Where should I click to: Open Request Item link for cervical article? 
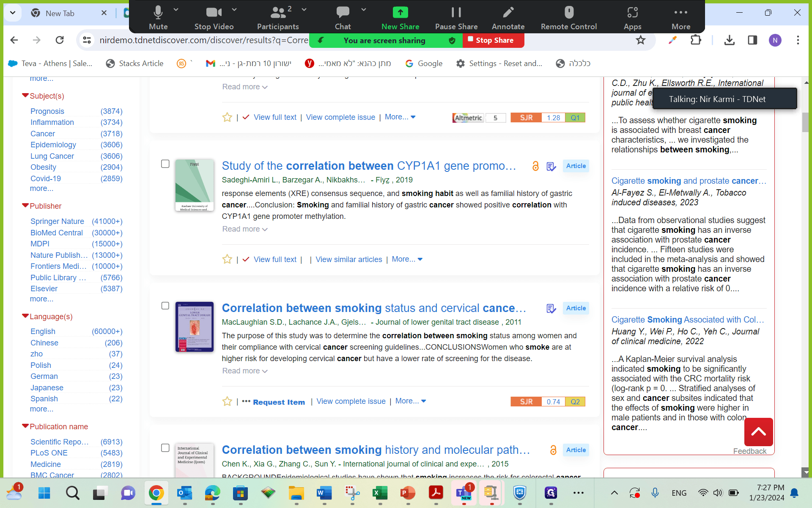[279, 402]
